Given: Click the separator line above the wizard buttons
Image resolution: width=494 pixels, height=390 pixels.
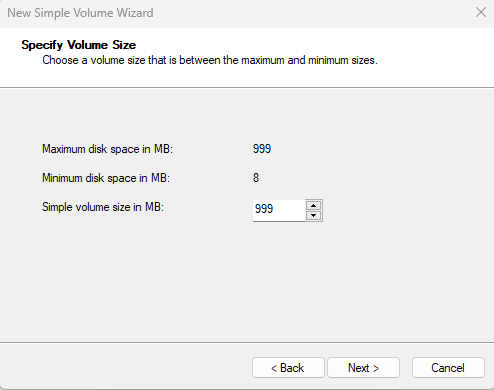Looking at the screenshot, I should click(x=247, y=342).
